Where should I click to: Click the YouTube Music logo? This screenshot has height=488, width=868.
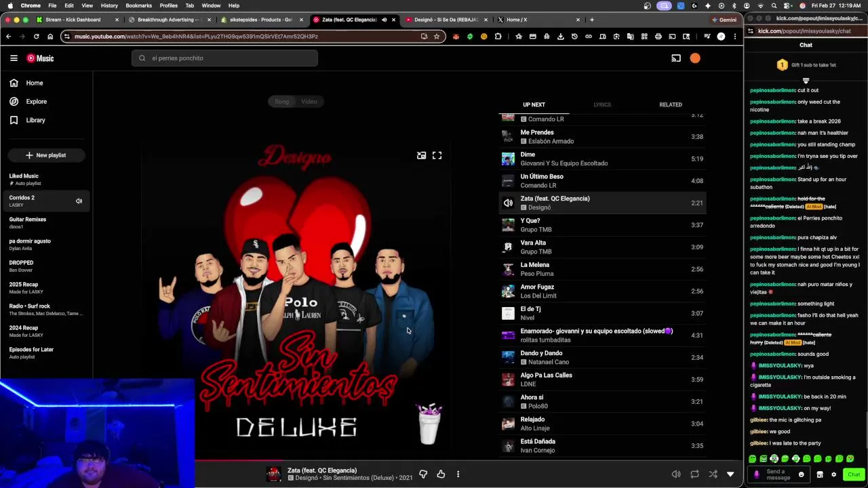(40, 58)
